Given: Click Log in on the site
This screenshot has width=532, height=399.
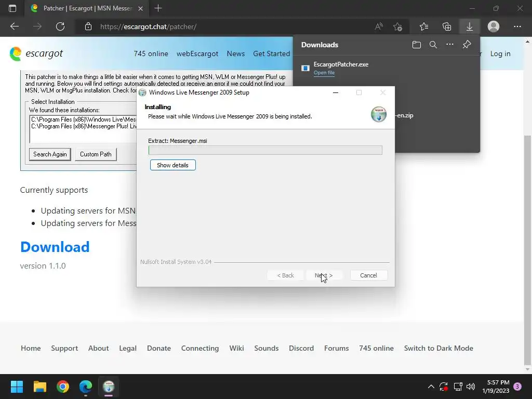Looking at the screenshot, I should [x=500, y=54].
